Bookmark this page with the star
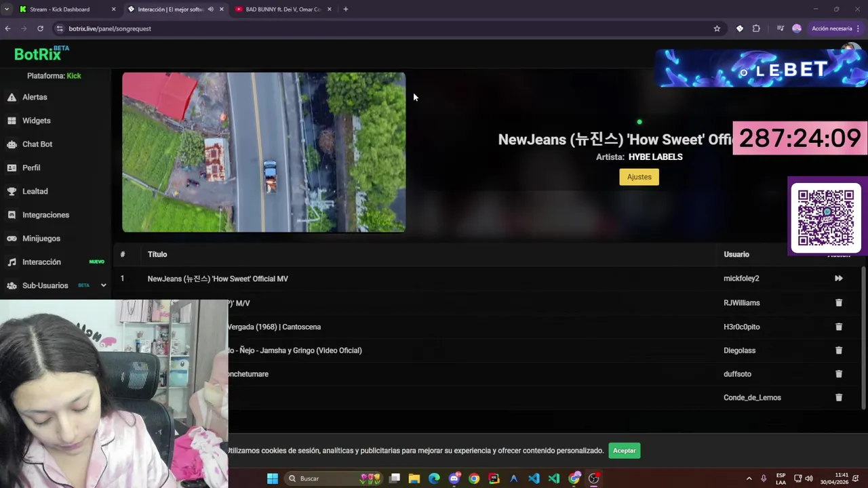Image resolution: width=868 pixels, height=488 pixels. (717, 28)
